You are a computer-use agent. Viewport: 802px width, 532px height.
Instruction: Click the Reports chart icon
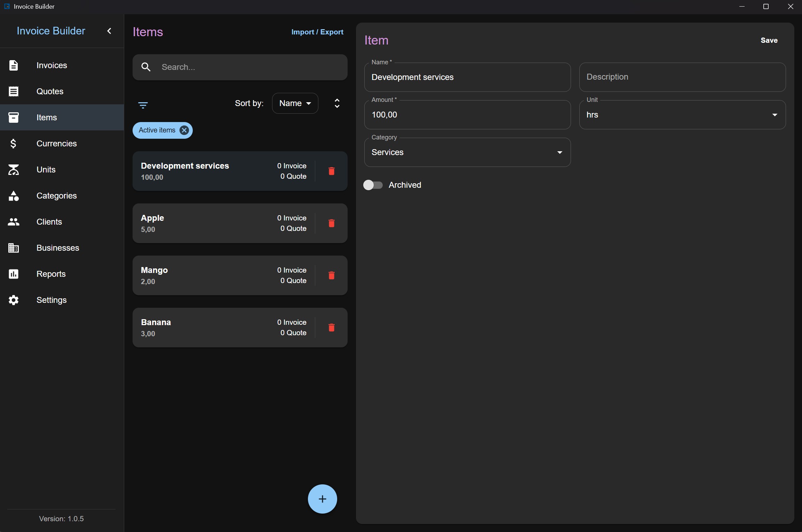point(14,274)
